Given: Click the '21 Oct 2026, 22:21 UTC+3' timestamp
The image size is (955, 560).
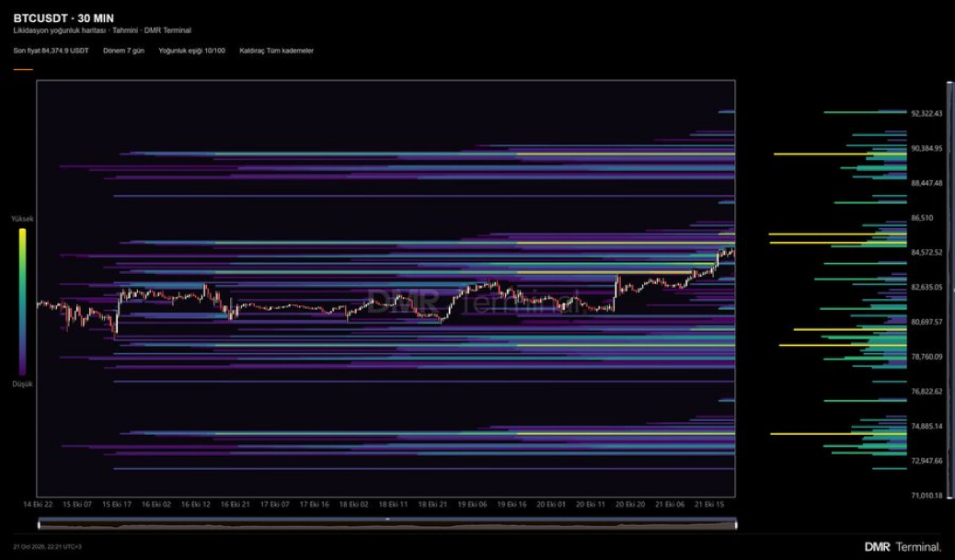Looking at the screenshot, I should click(x=48, y=546).
